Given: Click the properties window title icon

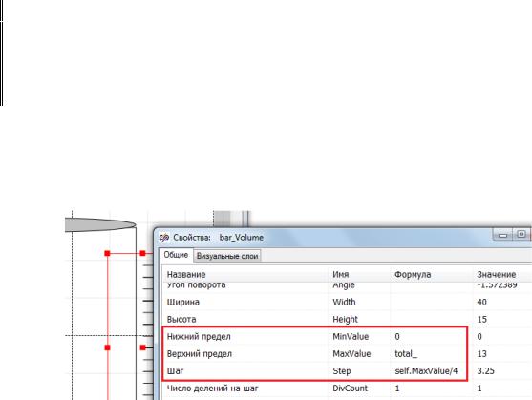Looking at the screenshot, I should [164, 237].
